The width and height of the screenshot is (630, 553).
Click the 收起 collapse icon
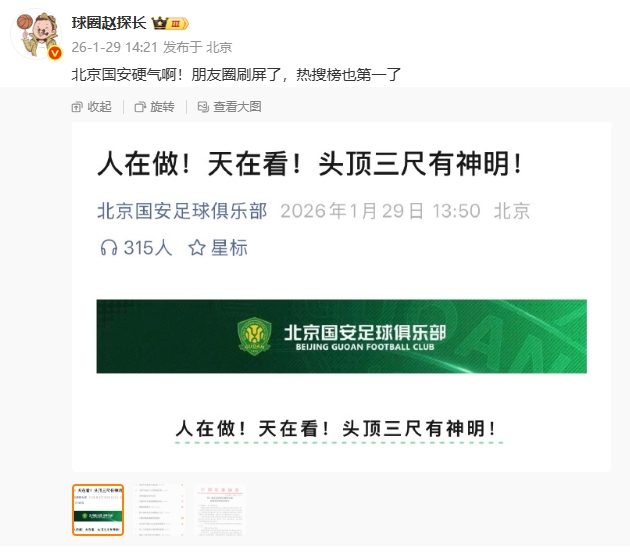coord(77,107)
